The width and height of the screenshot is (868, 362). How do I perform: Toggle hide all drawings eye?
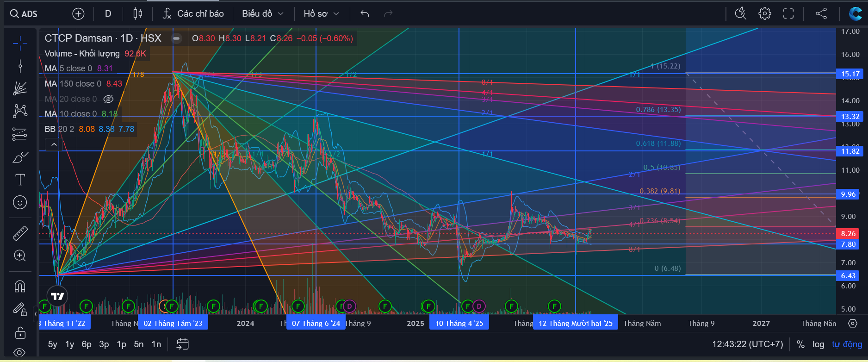[x=20, y=352]
